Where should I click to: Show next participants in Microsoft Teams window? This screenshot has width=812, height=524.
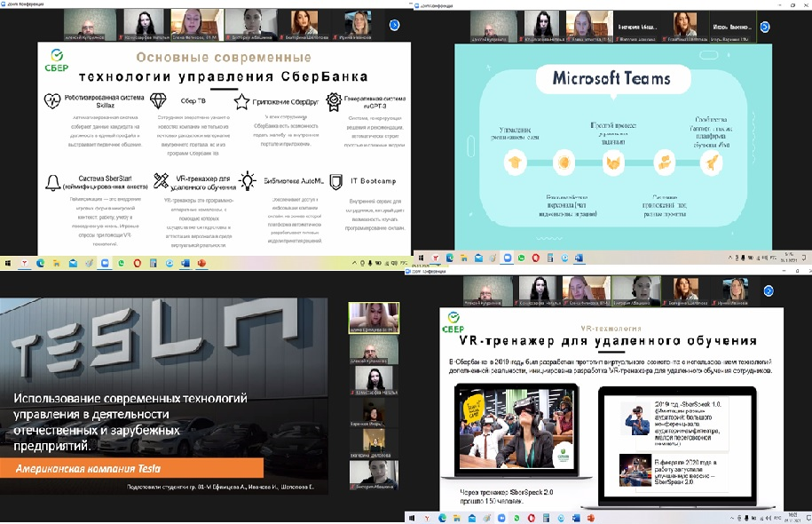click(801, 26)
